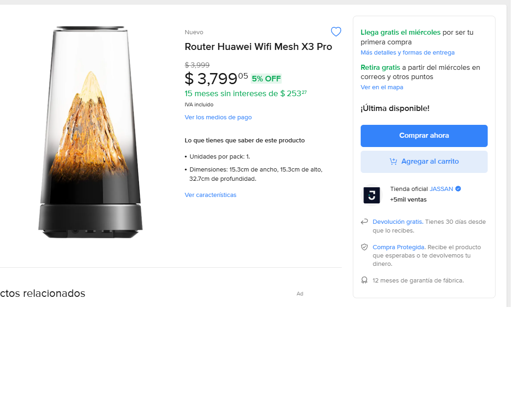Open the Ver características link
The image size is (532, 399).
[x=211, y=195]
